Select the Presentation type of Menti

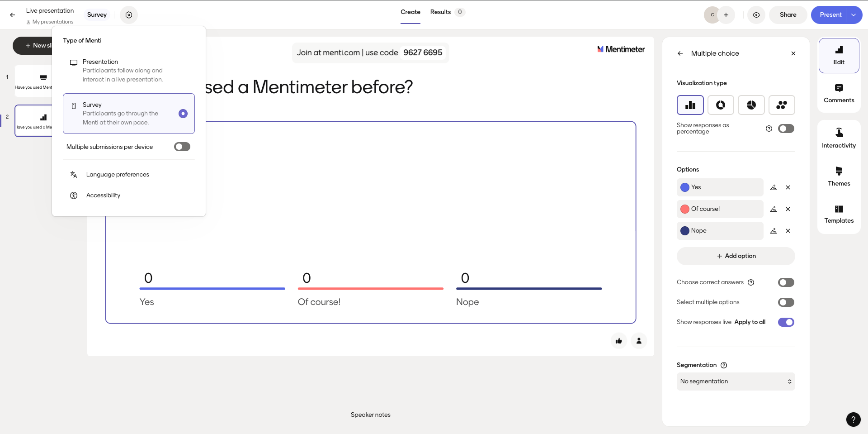(x=122, y=70)
